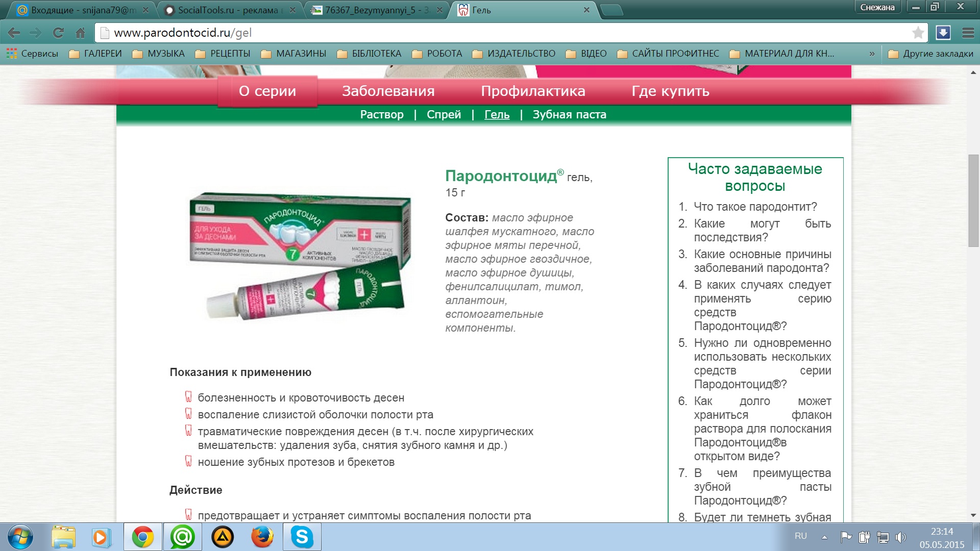Click the scrollbar down arrow
Viewport: 980px width, 551px height.
pos(973,515)
